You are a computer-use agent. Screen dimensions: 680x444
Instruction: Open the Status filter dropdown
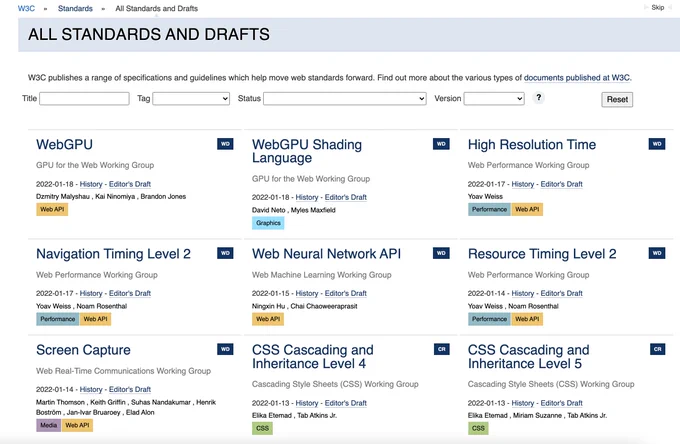coord(345,98)
